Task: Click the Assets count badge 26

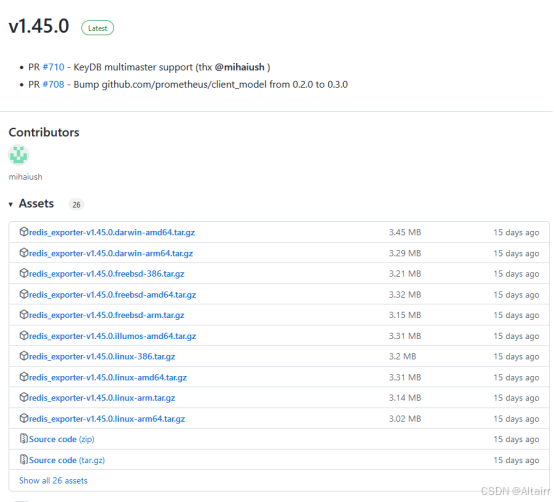Action: point(76,205)
